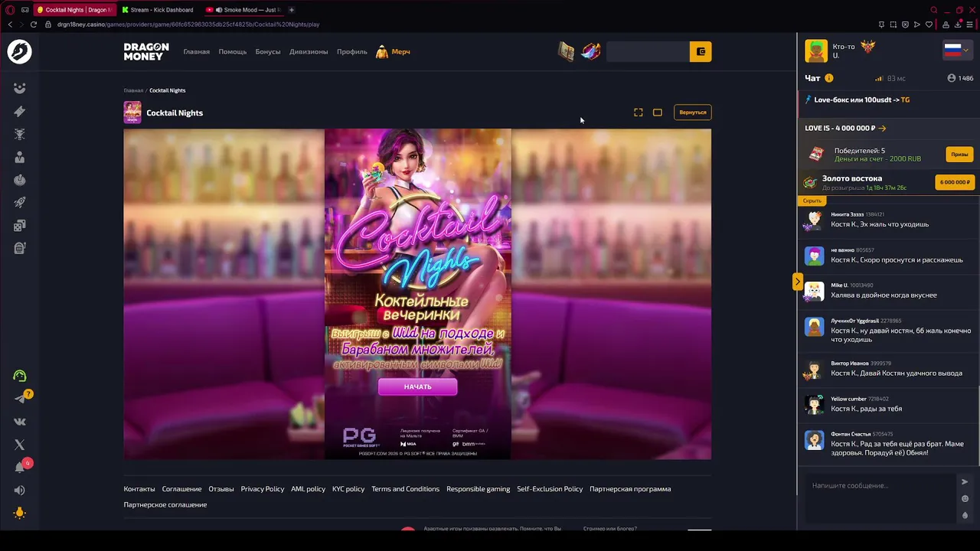Open the Партнерская программа footer link
Viewport: 980px width, 551px height.
(x=630, y=489)
